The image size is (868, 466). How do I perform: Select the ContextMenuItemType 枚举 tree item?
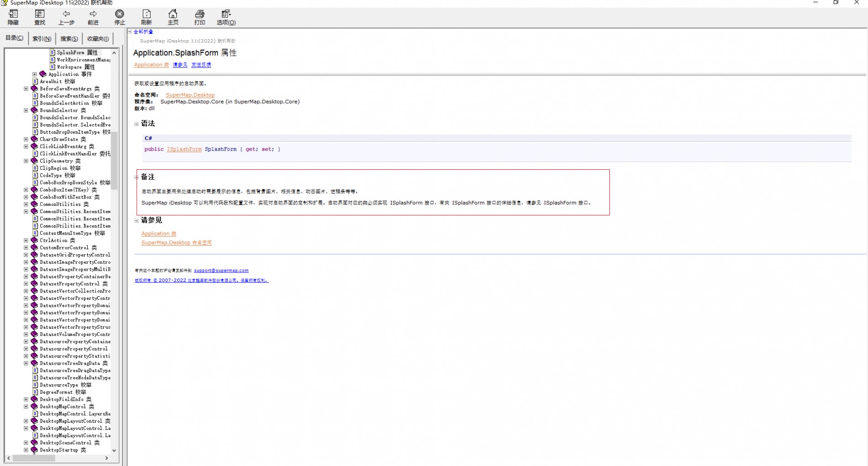[x=72, y=233]
